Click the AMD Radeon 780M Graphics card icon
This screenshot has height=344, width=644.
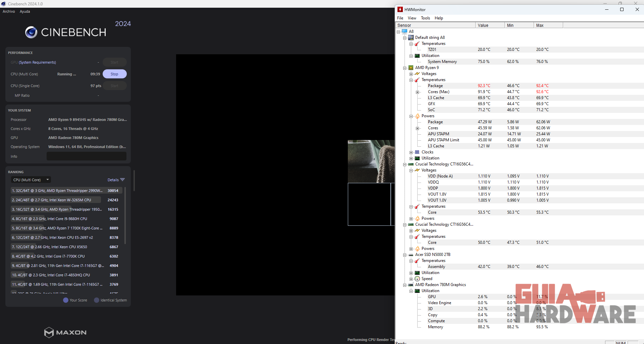click(x=411, y=285)
